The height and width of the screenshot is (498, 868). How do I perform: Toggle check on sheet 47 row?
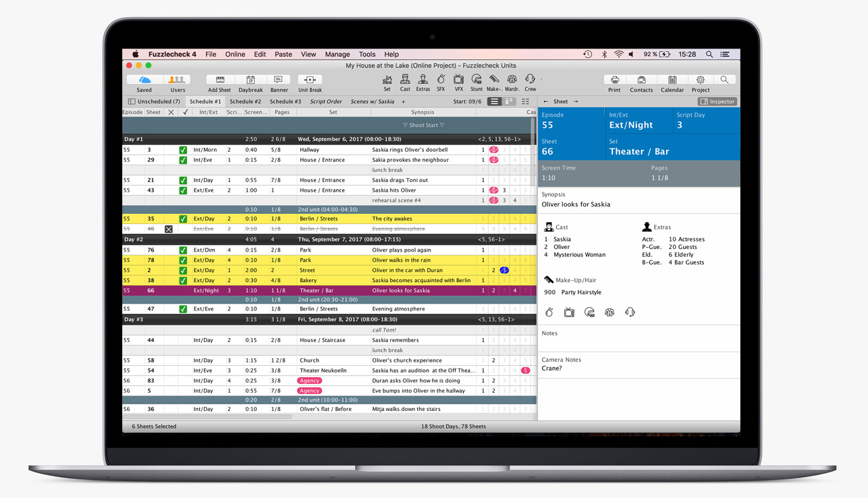click(183, 309)
